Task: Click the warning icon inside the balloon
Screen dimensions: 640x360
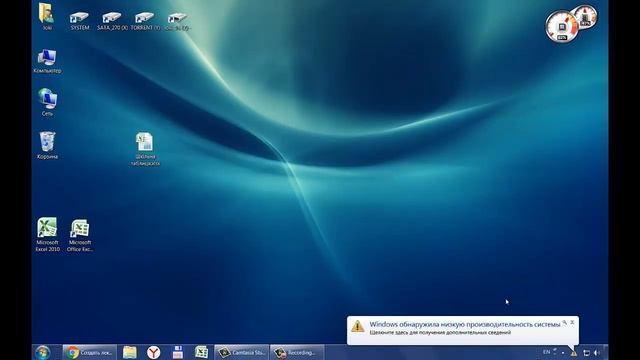Action: (x=358, y=326)
